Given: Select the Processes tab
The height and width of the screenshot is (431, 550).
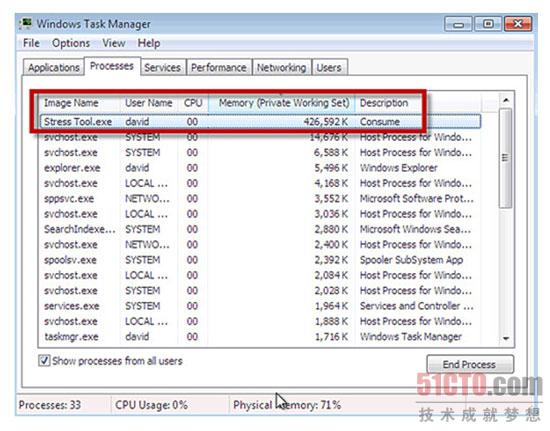Looking at the screenshot, I should point(112,66).
